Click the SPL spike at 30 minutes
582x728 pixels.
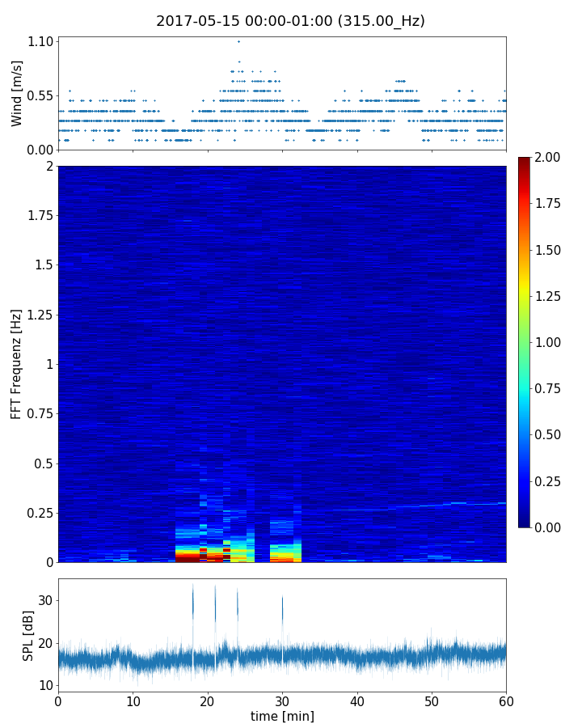tap(282, 608)
